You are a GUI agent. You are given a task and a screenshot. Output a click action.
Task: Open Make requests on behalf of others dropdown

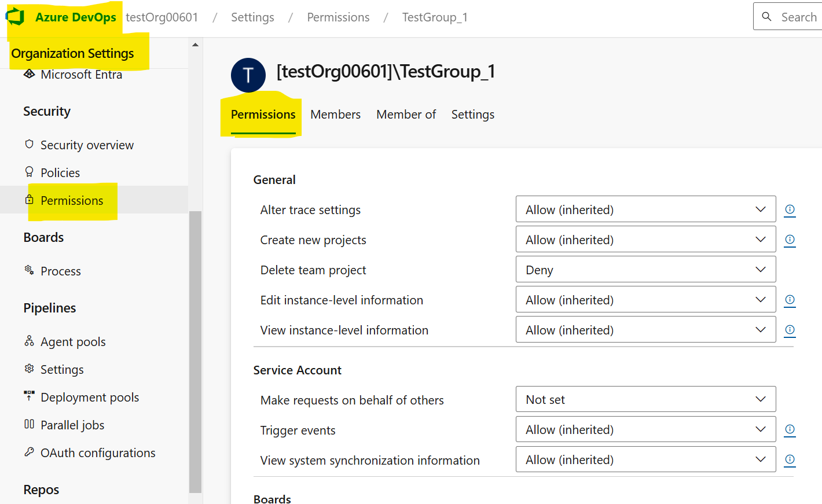point(645,399)
